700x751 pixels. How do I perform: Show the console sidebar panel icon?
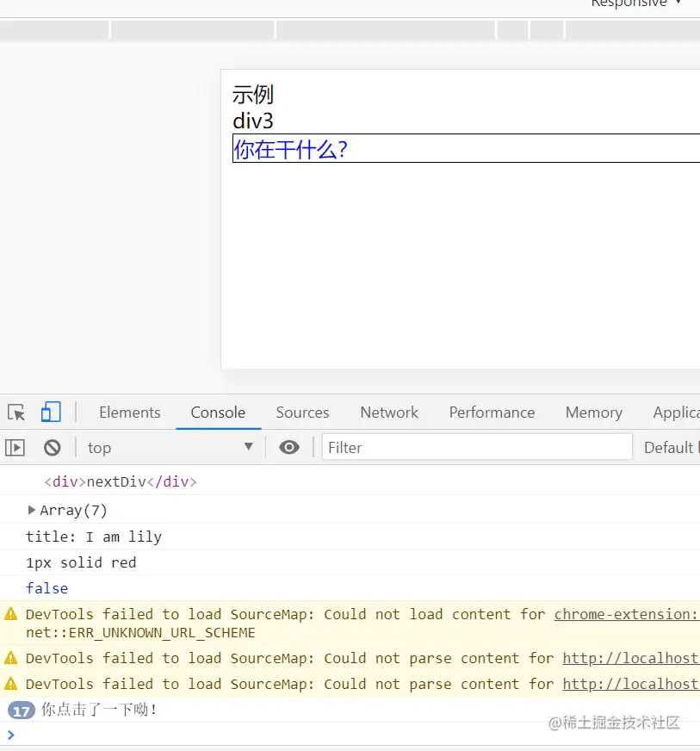coord(15,448)
